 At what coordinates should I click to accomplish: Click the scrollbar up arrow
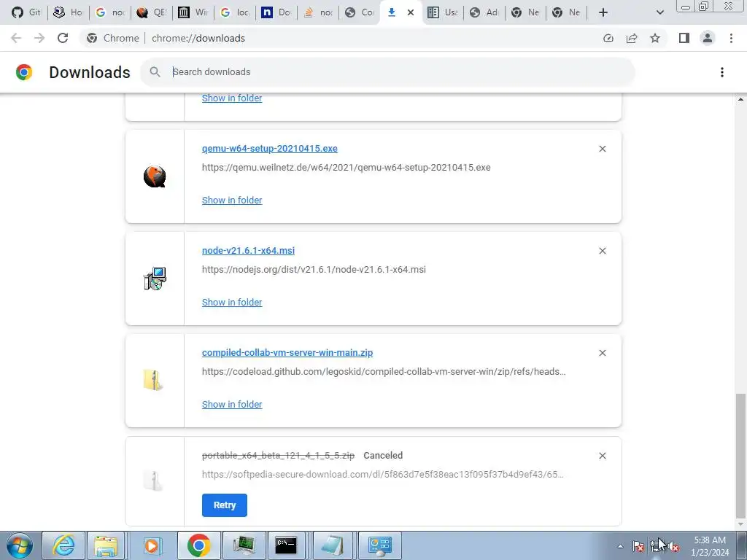coord(740,99)
